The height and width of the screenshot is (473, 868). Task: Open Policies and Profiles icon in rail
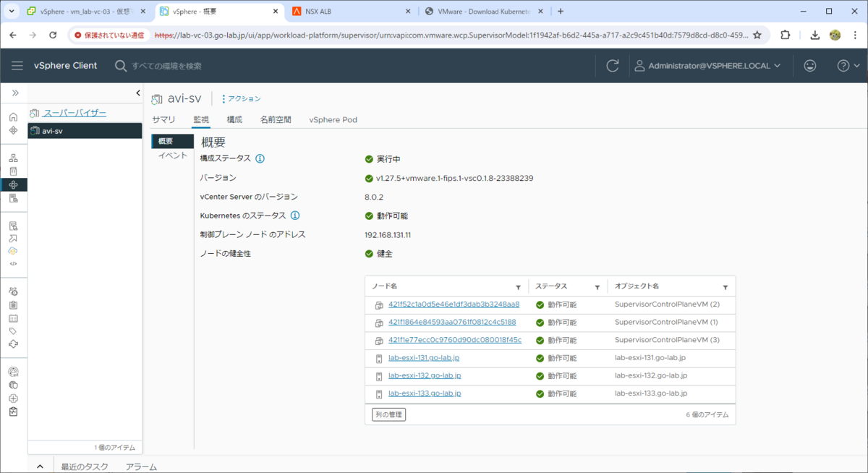click(x=13, y=226)
